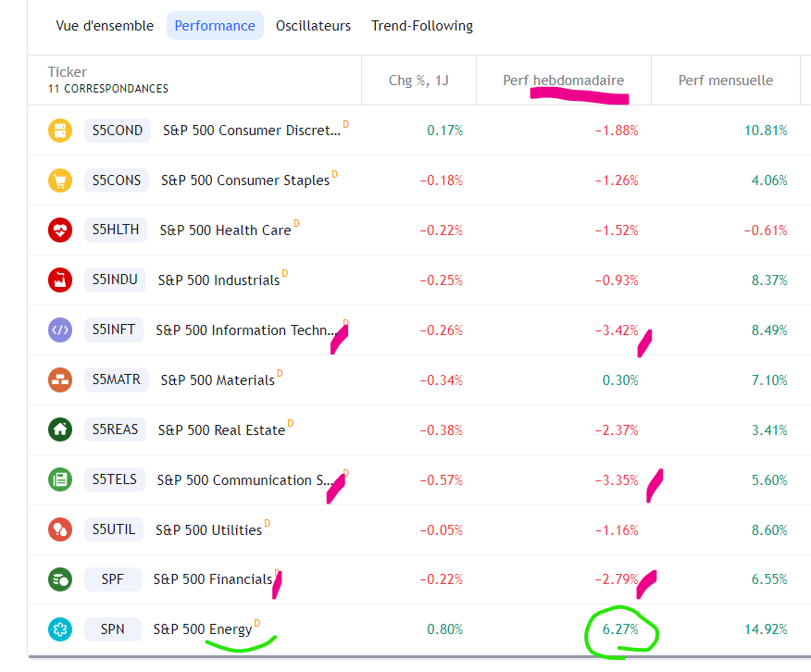The width and height of the screenshot is (811, 672).
Task: Click the Information Technology code icon
Action: [x=60, y=330]
